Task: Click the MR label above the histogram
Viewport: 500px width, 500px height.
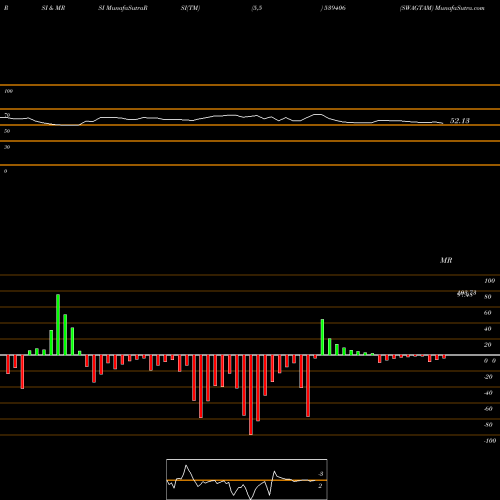Action: pos(446,260)
